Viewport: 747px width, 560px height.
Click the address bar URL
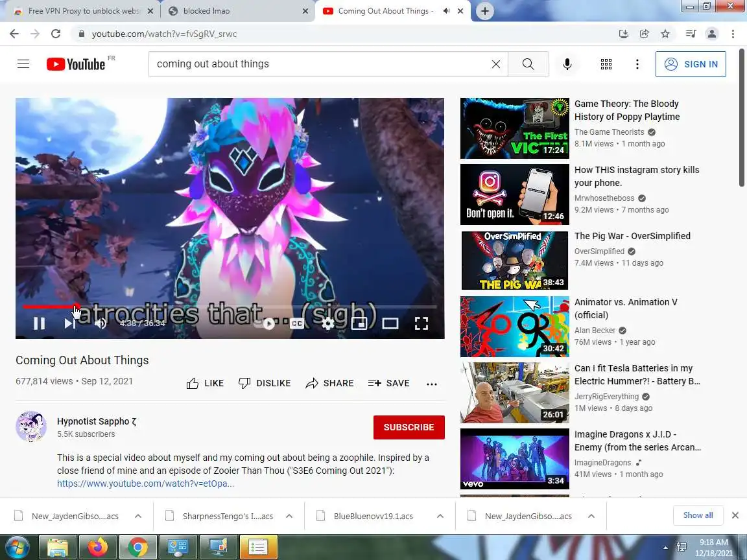(164, 34)
